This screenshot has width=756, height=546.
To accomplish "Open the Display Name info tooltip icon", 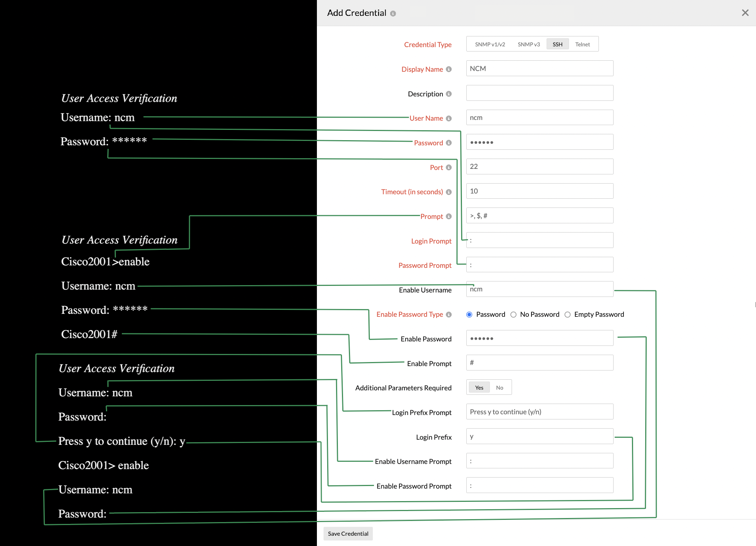I will 449,69.
